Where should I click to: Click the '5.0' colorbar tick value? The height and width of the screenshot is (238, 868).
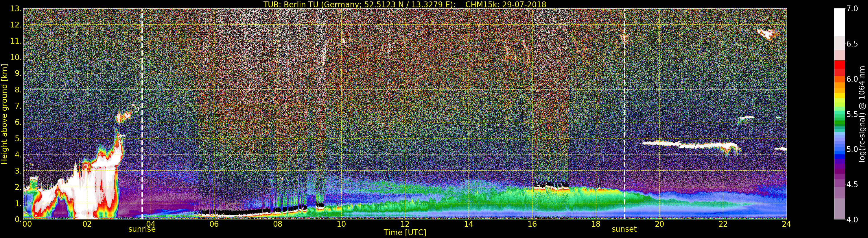(x=852, y=149)
